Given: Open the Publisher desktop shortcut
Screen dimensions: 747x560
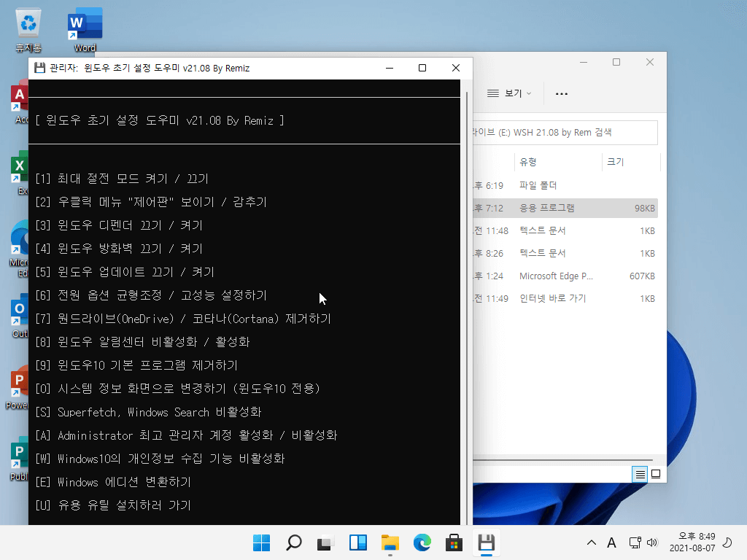Looking at the screenshot, I should click(19, 459).
